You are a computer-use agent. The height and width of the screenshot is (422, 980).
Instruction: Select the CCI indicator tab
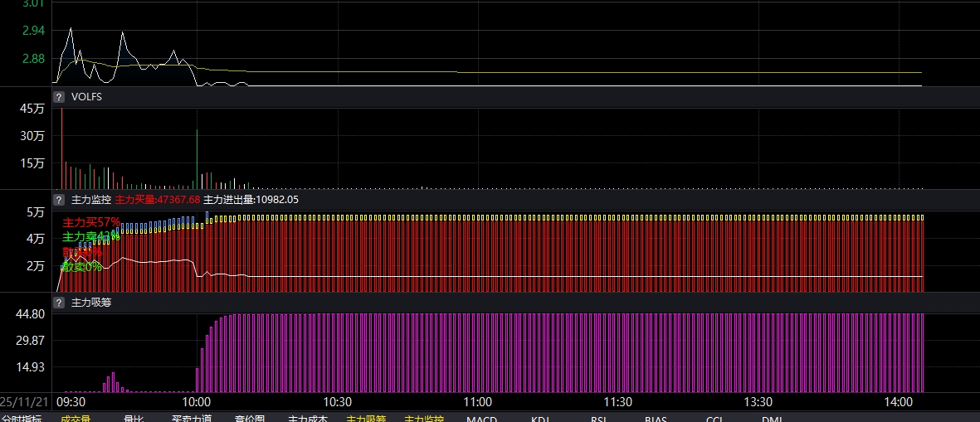pos(714,419)
